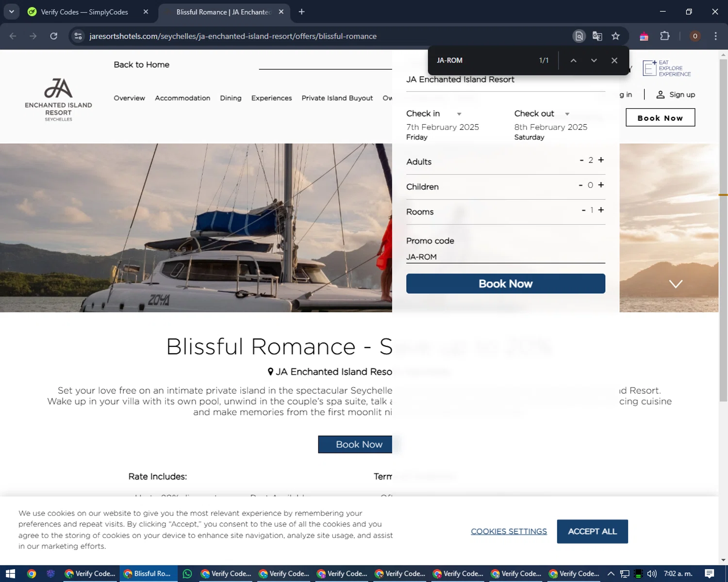Open the Chrome profile avatar

695,36
